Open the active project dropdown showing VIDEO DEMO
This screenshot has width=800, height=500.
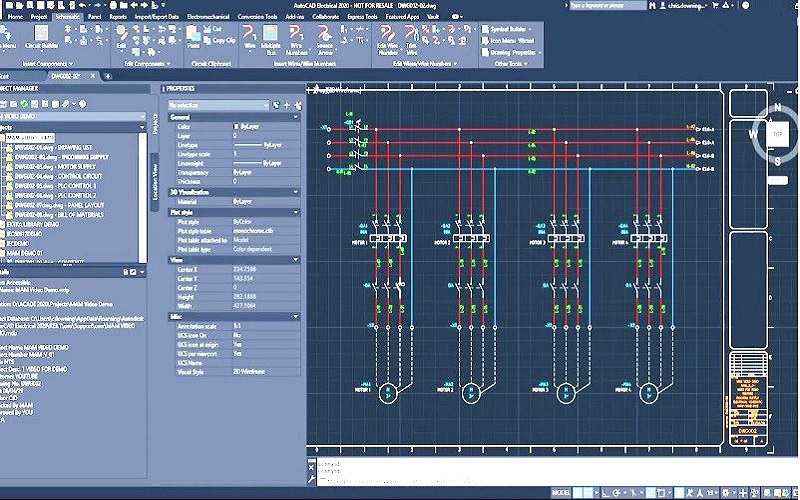pyautogui.click(x=72, y=116)
